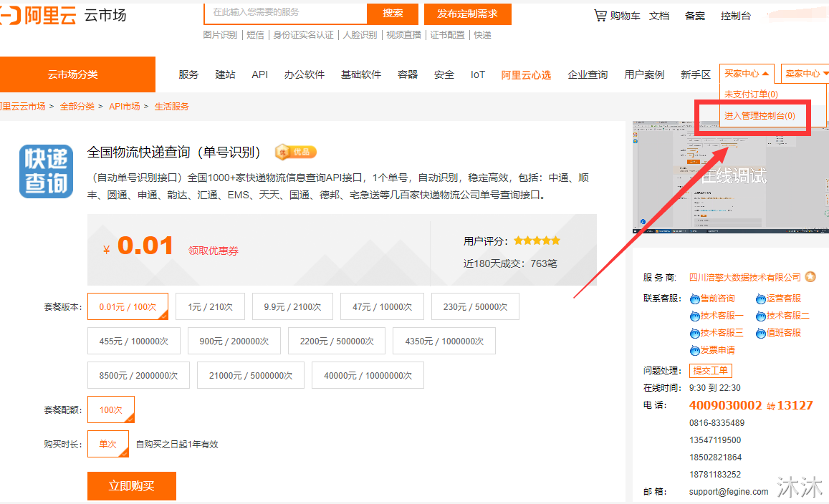
Task: Click the 优品 badge icon
Action: 295,152
